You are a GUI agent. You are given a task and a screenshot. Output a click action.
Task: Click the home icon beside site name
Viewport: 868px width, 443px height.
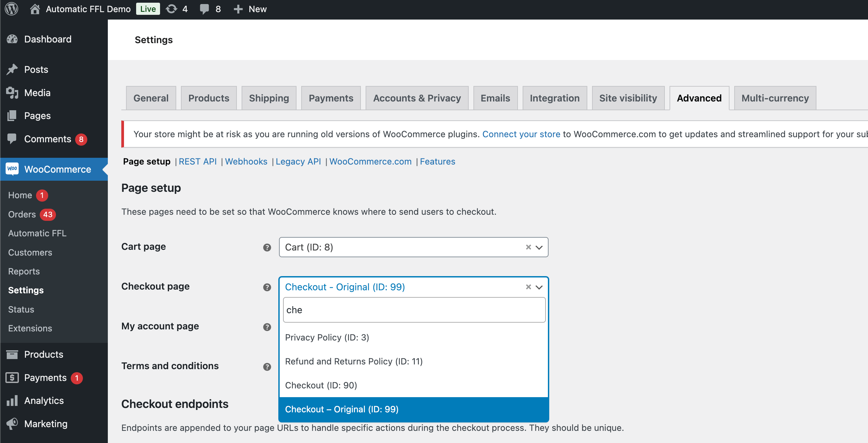35,9
